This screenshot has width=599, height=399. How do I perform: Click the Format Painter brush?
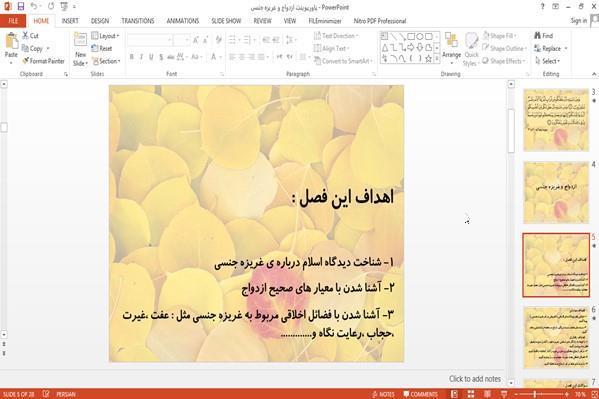43,61
